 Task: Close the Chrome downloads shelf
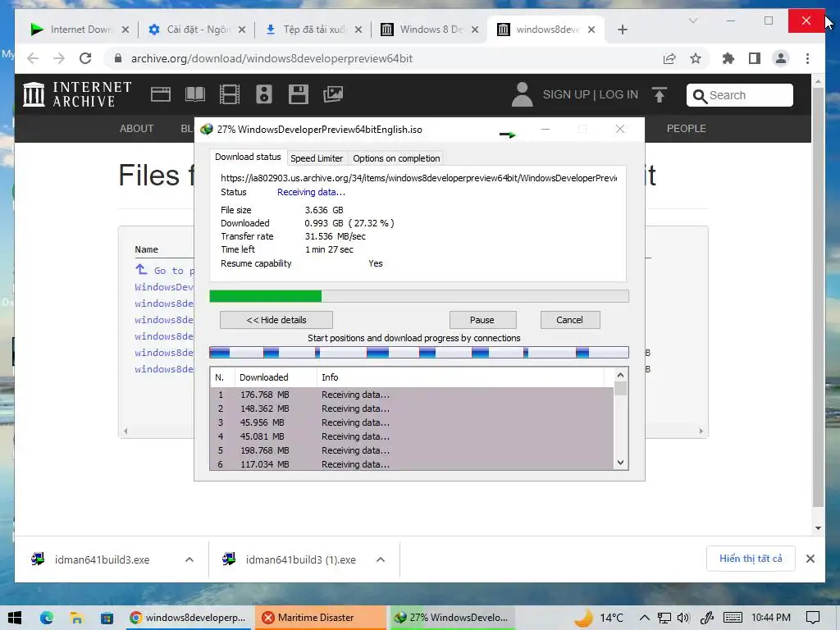click(x=810, y=559)
